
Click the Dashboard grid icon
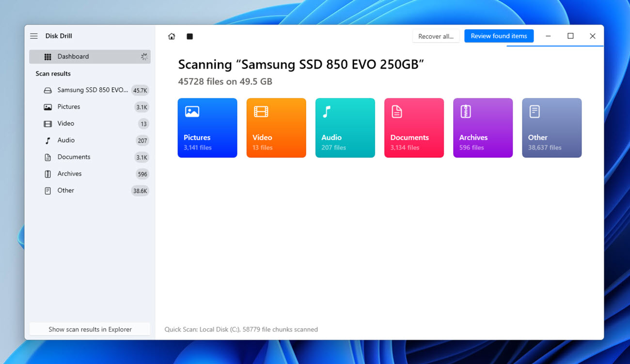coord(47,57)
